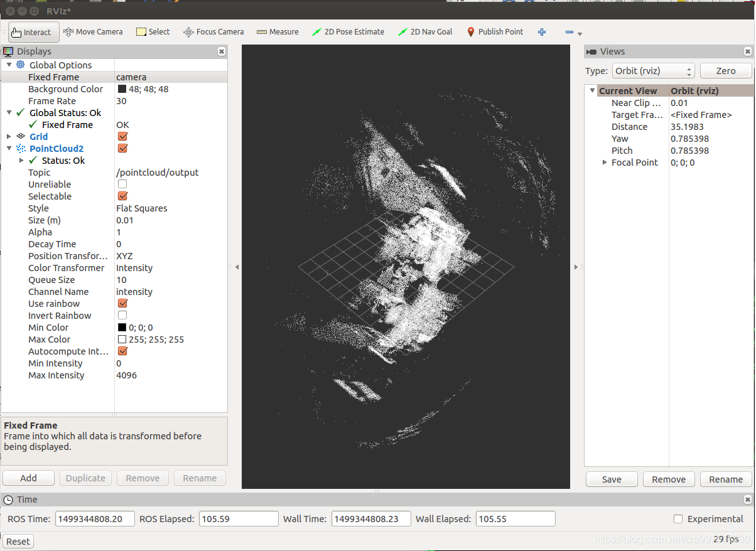Select the 2D Pose Estimate tool

(348, 32)
